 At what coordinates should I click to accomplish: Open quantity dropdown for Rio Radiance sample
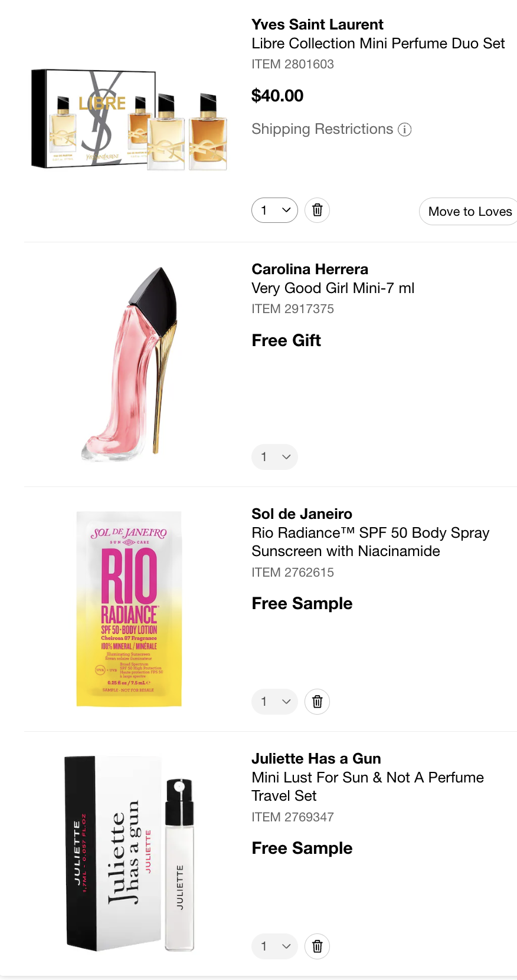tap(274, 702)
